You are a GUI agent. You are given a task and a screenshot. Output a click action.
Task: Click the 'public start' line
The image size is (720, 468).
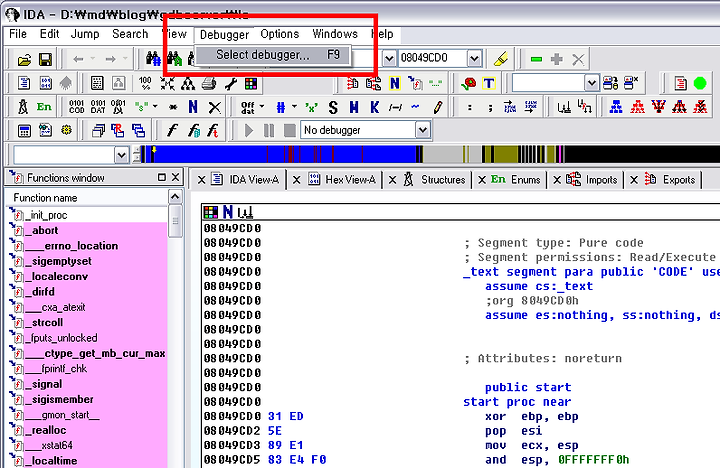528,387
